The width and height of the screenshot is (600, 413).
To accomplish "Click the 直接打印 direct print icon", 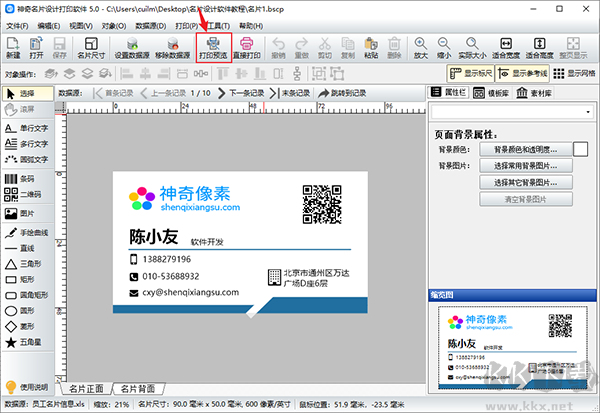I will pos(247,48).
